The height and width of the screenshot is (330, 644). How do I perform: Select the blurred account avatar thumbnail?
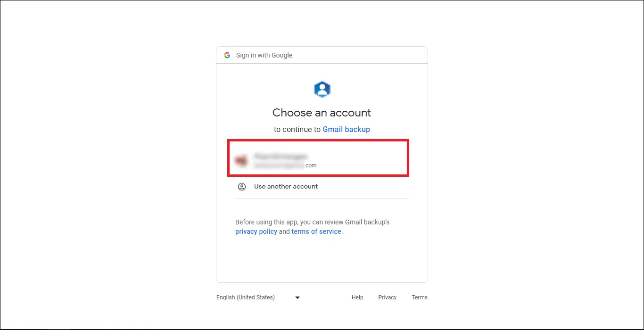coord(241,161)
